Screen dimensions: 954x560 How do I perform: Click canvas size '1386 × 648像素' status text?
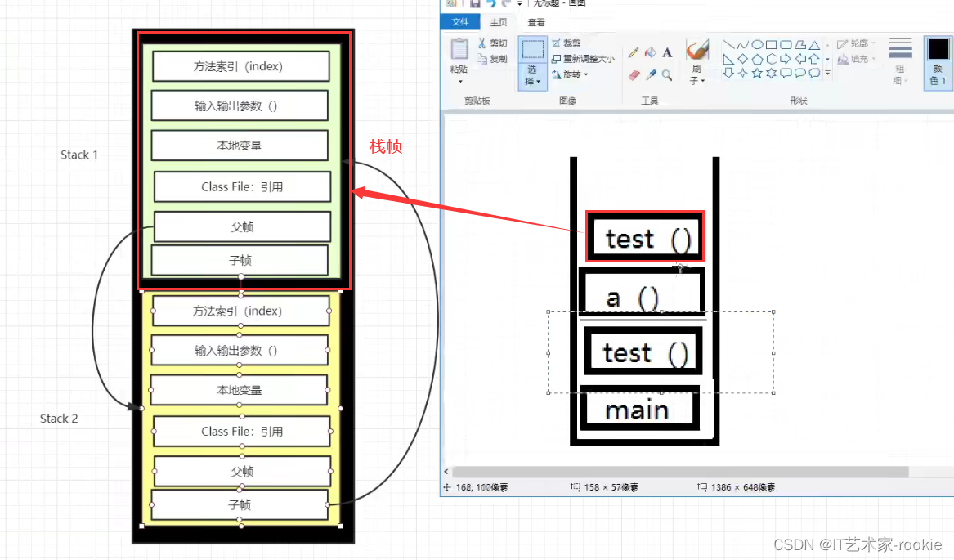pos(743,487)
